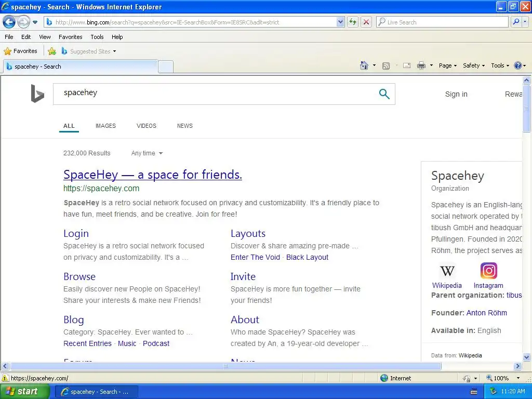Click the horizontal scrollbar right arrow
The image size is (532, 399).
point(517,366)
